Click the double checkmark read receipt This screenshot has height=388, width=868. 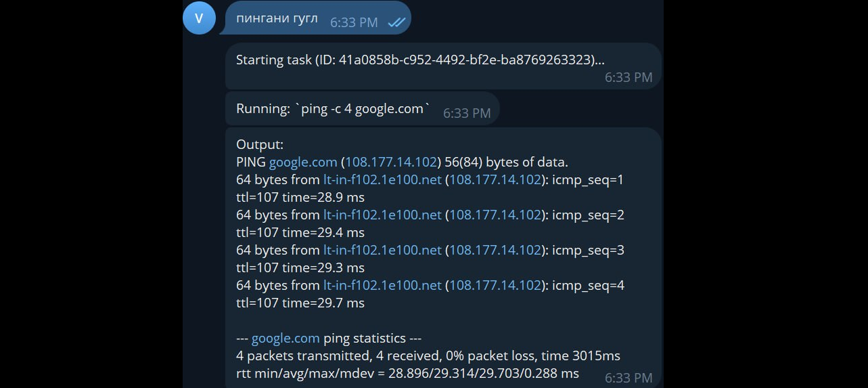396,22
